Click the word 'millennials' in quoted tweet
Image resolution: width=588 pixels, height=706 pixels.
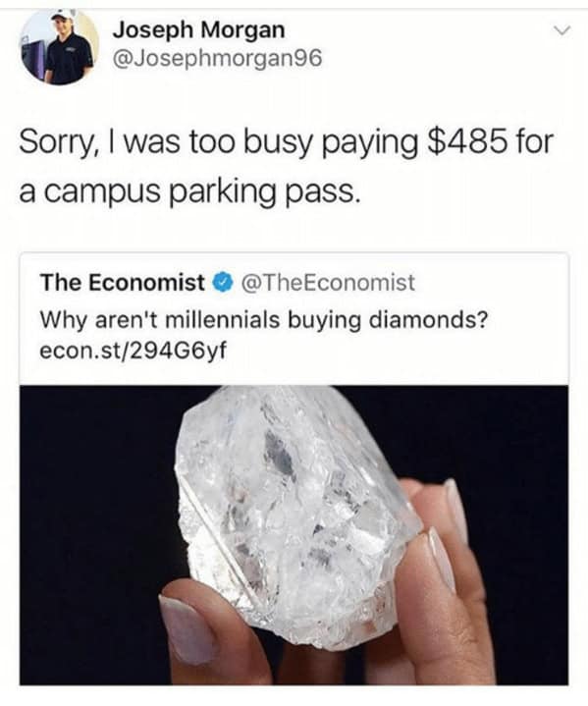tap(223, 320)
